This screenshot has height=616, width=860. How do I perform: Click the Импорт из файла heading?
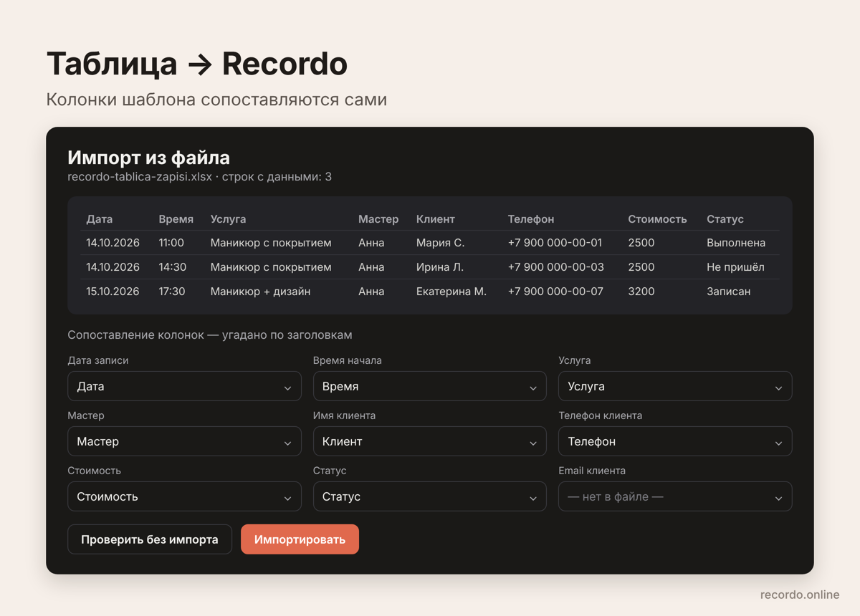point(148,158)
